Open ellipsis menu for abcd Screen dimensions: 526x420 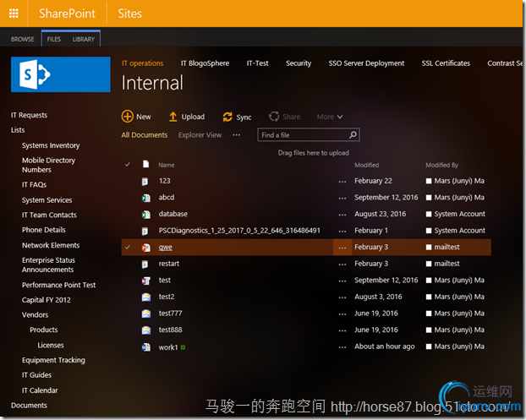tap(342, 198)
